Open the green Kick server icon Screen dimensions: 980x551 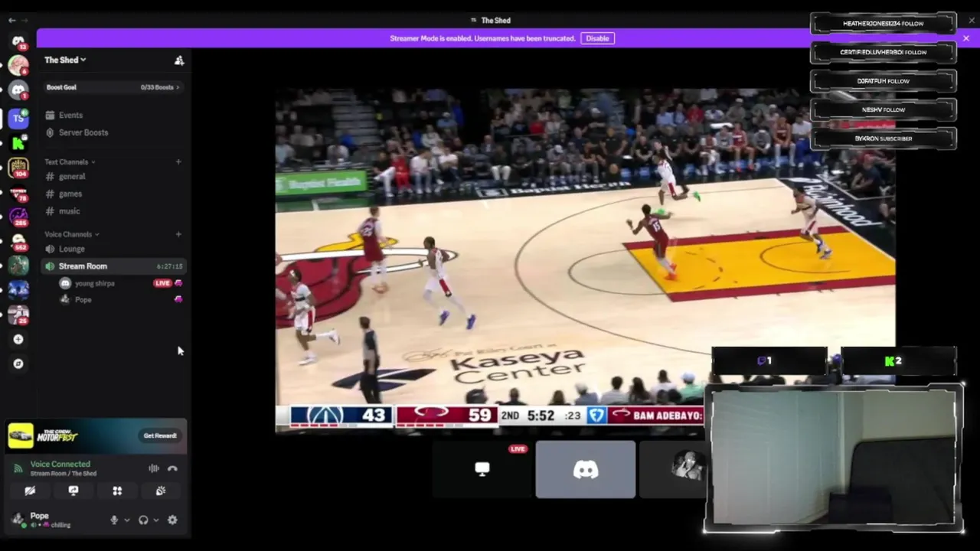18,143
